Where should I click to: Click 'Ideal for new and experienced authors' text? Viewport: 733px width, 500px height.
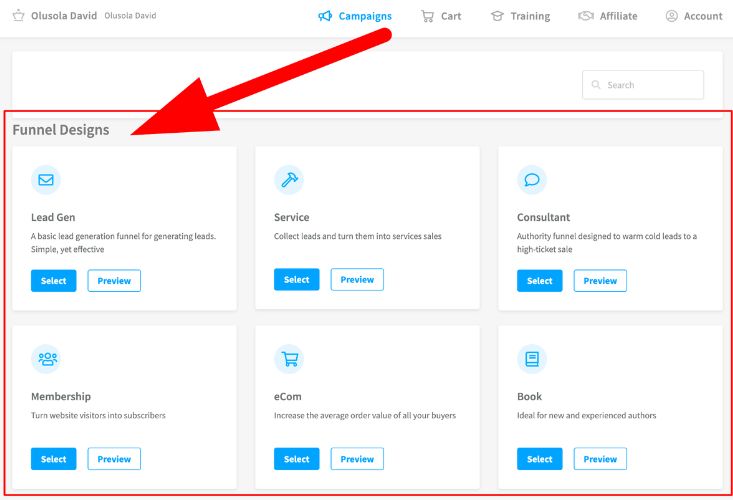click(x=587, y=415)
